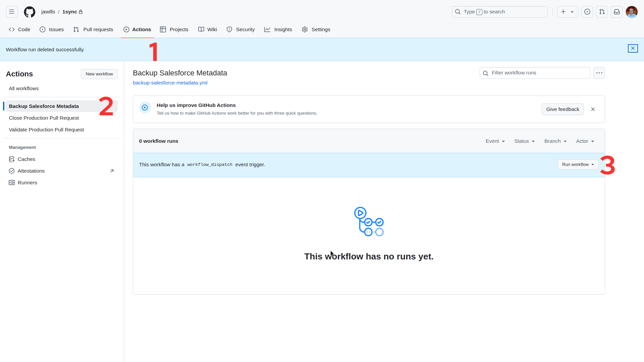Open recent activity history icon

pos(587,12)
